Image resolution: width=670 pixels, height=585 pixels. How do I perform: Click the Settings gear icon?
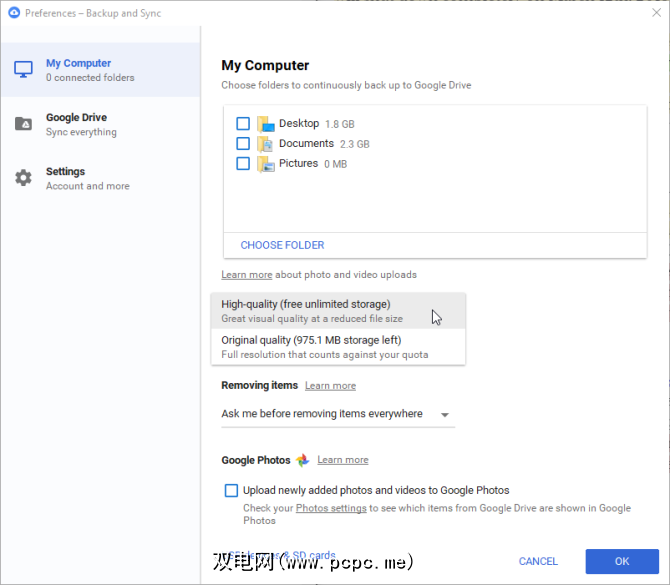[x=23, y=178]
